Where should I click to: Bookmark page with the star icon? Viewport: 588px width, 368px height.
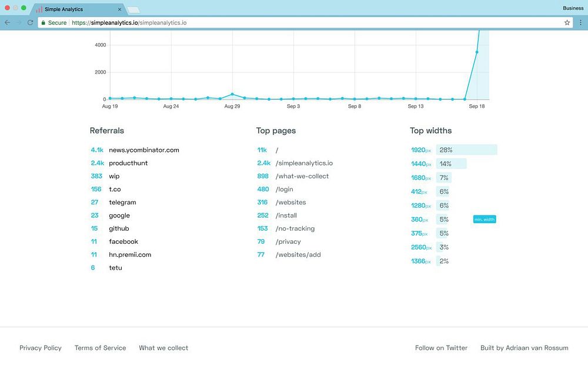click(x=567, y=22)
